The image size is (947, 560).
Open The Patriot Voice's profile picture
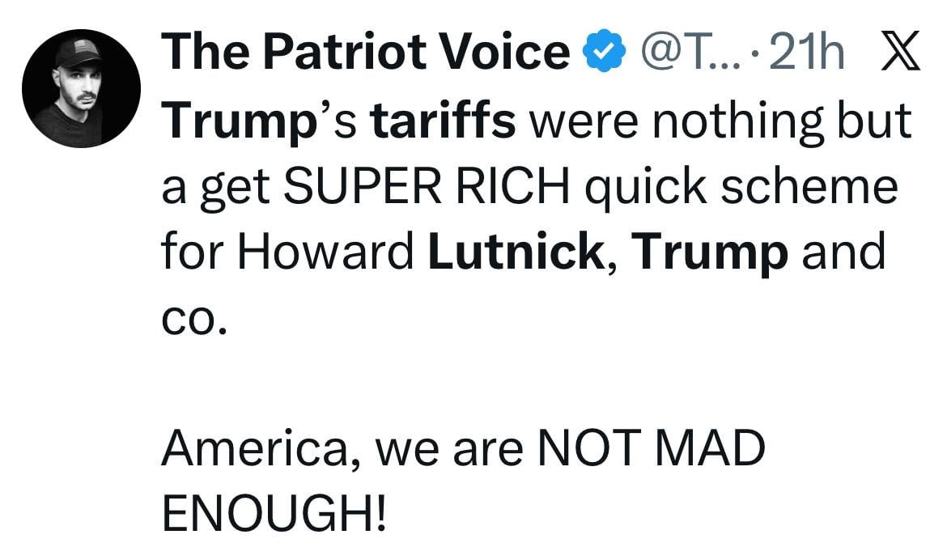click(x=83, y=83)
